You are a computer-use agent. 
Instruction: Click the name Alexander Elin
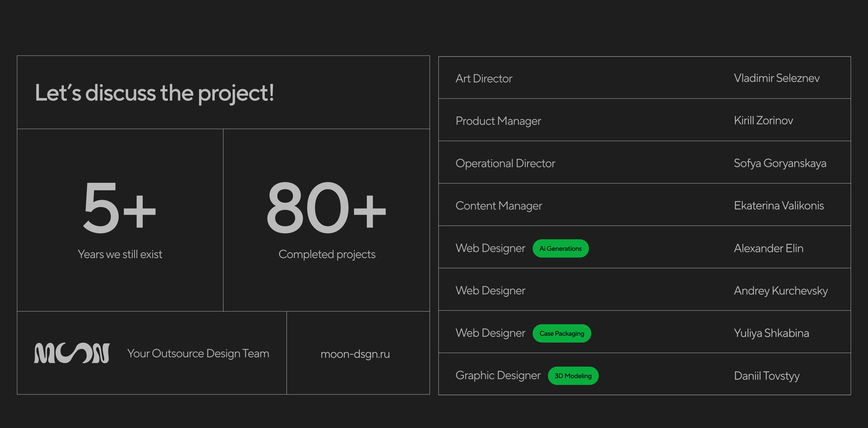point(768,249)
